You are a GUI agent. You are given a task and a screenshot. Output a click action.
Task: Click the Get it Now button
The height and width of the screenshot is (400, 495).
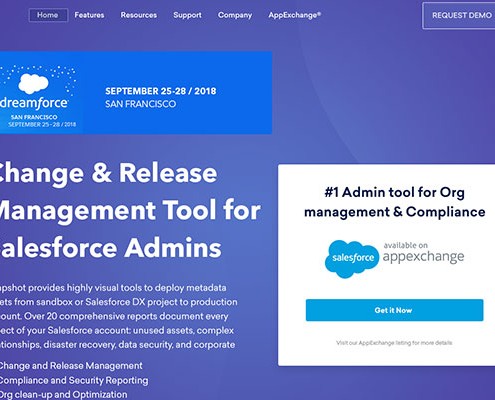(394, 310)
